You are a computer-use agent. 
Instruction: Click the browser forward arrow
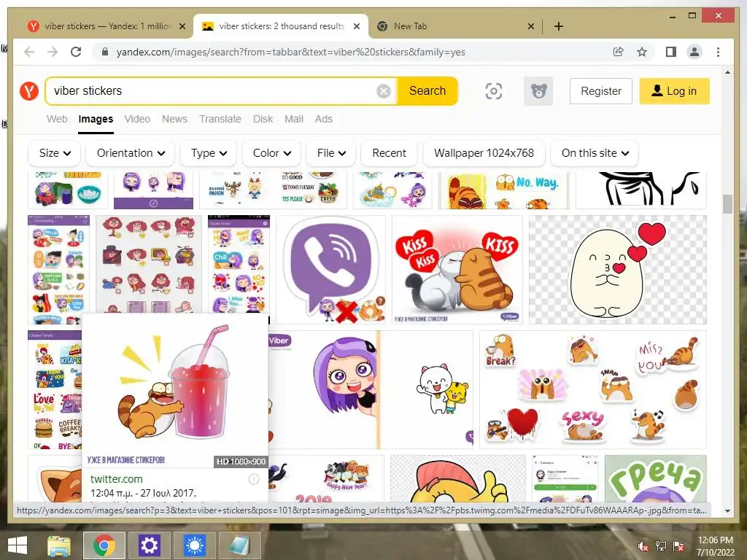coord(53,52)
